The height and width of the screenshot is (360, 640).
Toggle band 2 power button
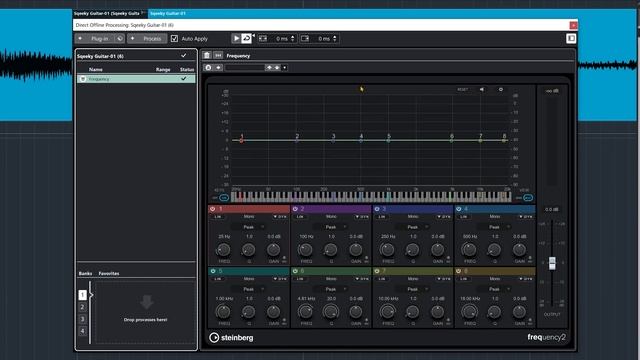[x=295, y=209]
